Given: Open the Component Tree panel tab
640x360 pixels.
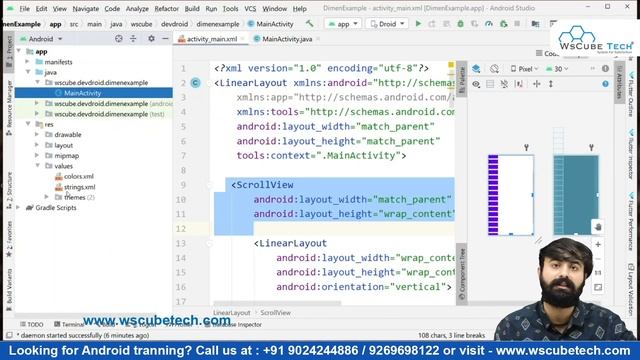Looking at the screenshot, I should click(462, 274).
